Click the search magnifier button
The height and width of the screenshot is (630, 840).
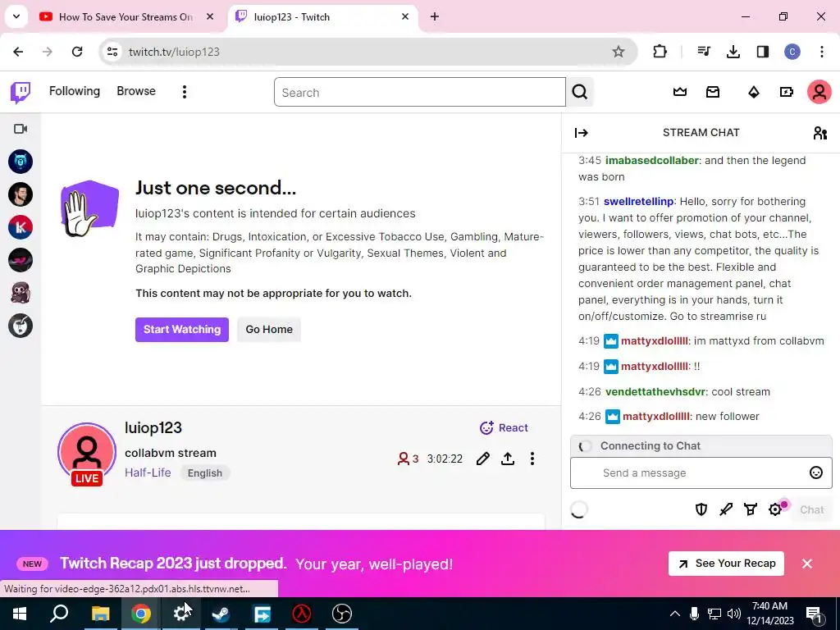(580, 92)
